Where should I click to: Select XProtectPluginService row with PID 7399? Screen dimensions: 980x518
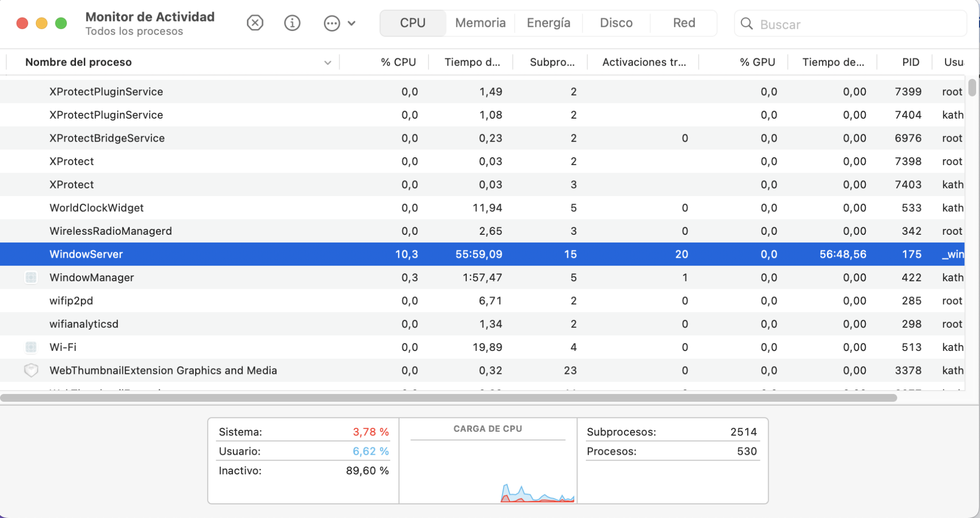(x=482, y=92)
